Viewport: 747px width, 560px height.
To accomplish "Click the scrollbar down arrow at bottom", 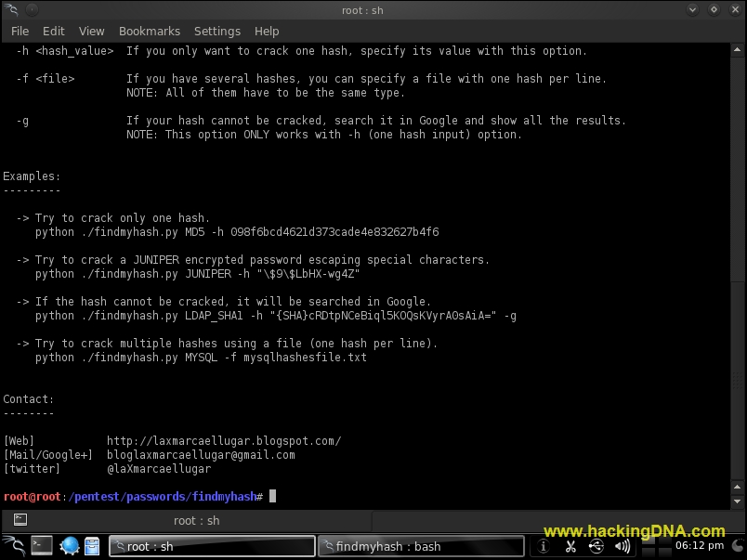I will click(737, 501).
